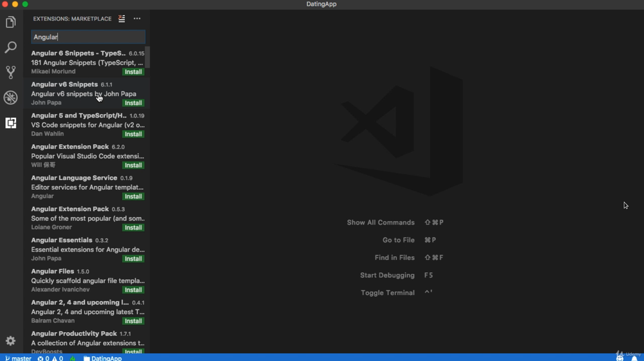Open the Source Control view
This screenshot has width=644, height=361.
11,72
